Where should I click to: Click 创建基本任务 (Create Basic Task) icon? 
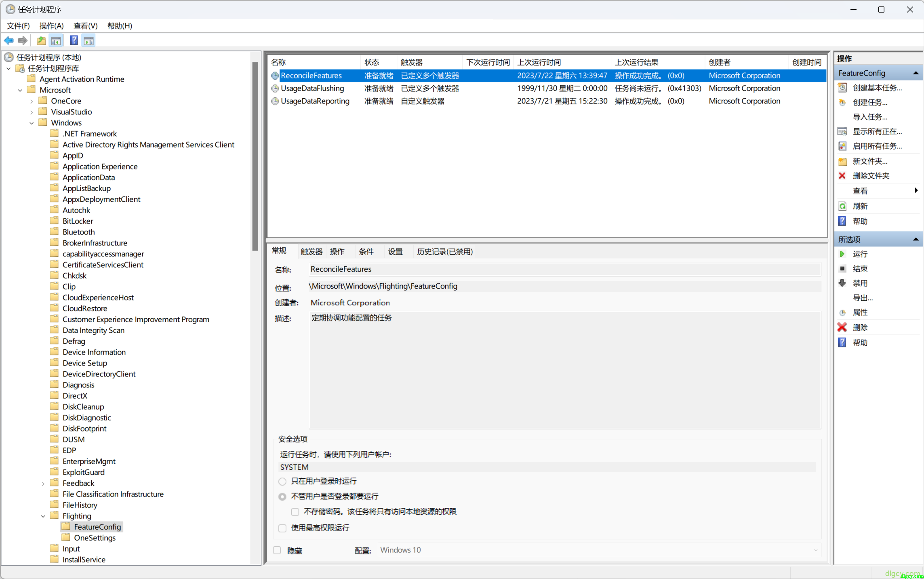(x=842, y=88)
